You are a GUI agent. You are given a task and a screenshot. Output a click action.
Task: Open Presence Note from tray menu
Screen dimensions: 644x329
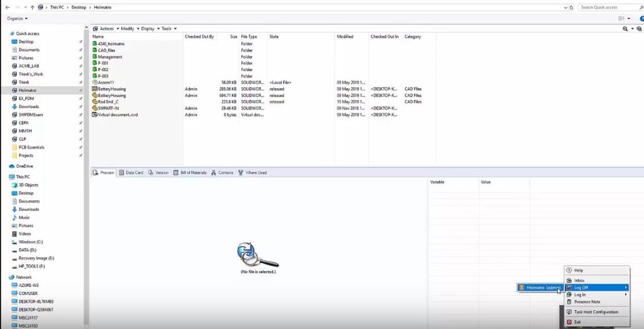(x=597, y=301)
